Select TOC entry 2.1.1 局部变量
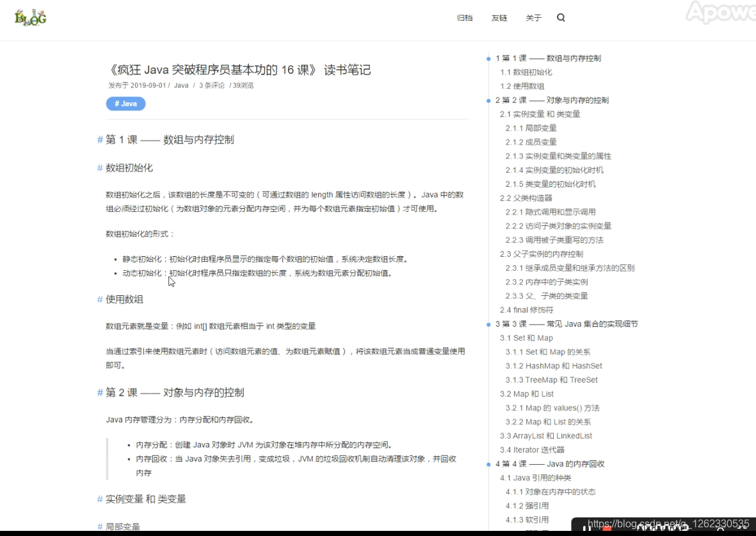 click(531, 128)
